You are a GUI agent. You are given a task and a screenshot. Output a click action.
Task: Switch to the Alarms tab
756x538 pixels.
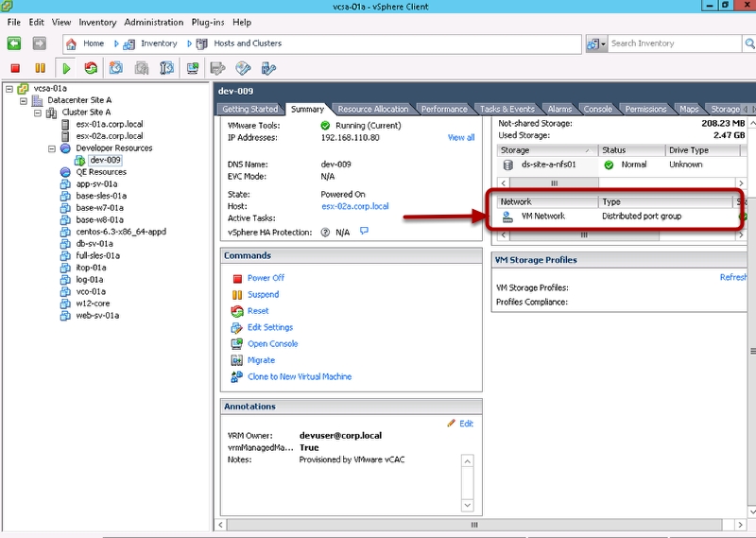click(559, 109)
